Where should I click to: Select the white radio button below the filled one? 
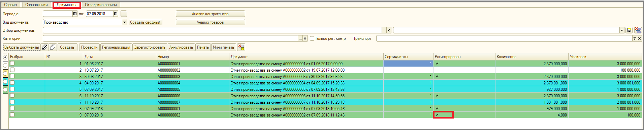(x=5, y=65)
